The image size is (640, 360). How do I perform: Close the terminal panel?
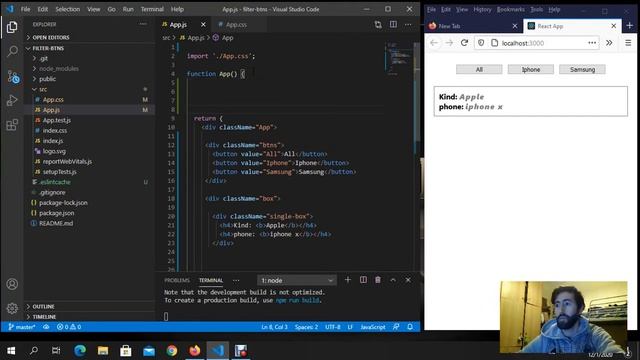(x=408, y=280)
